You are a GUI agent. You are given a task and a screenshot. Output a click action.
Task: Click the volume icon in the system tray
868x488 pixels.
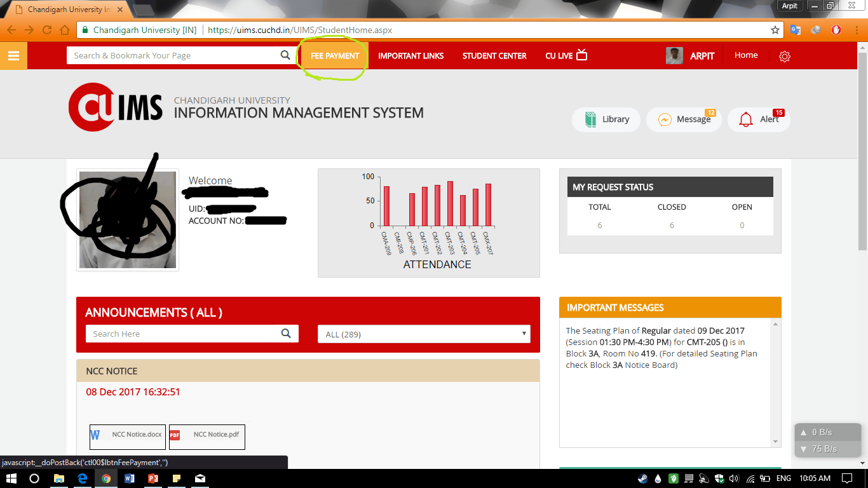735,478
